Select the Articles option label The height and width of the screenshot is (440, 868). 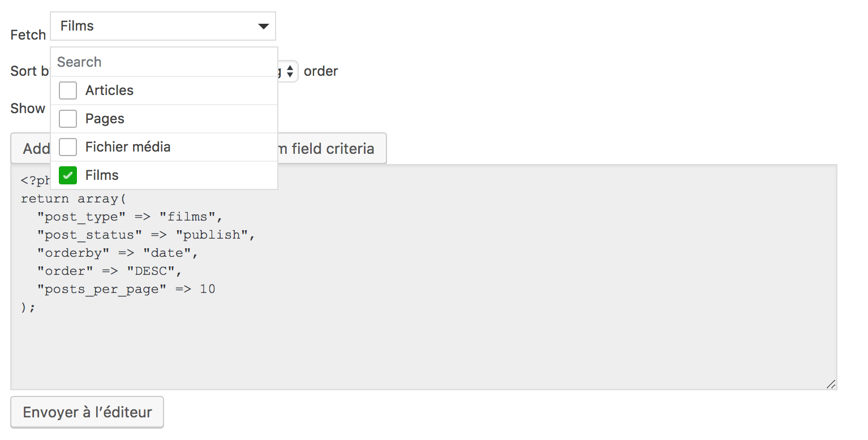pyautogui.click(x=109, y=90)
